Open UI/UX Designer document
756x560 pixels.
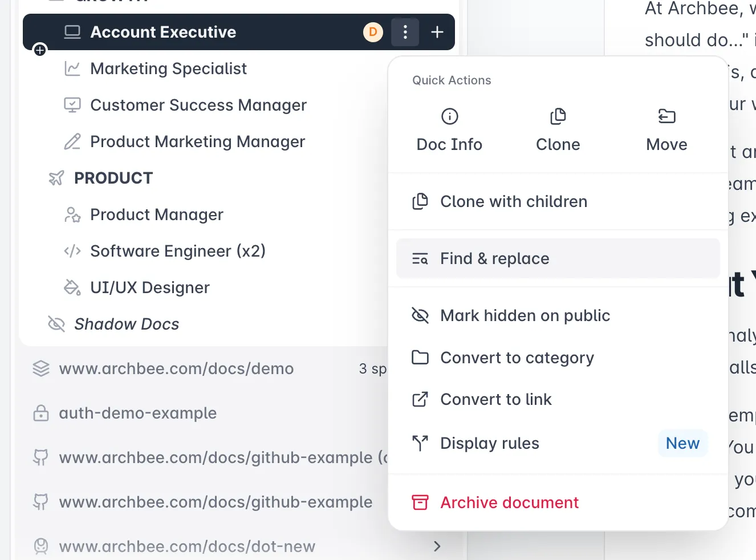150,287
